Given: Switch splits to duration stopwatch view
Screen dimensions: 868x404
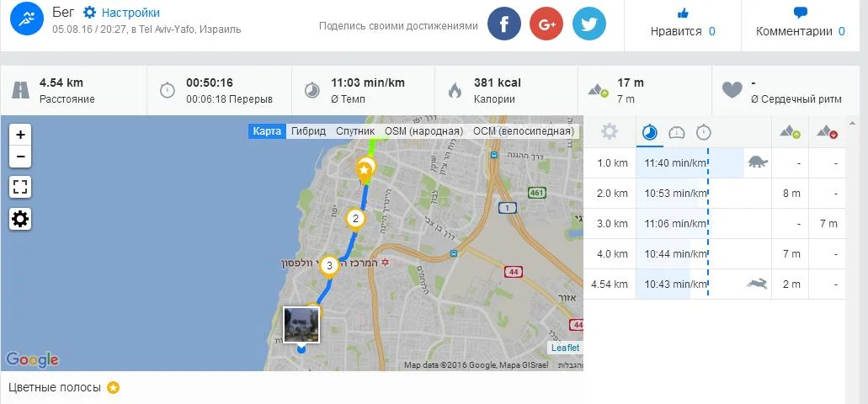Looking at the screenshot, I should (704, 132).
